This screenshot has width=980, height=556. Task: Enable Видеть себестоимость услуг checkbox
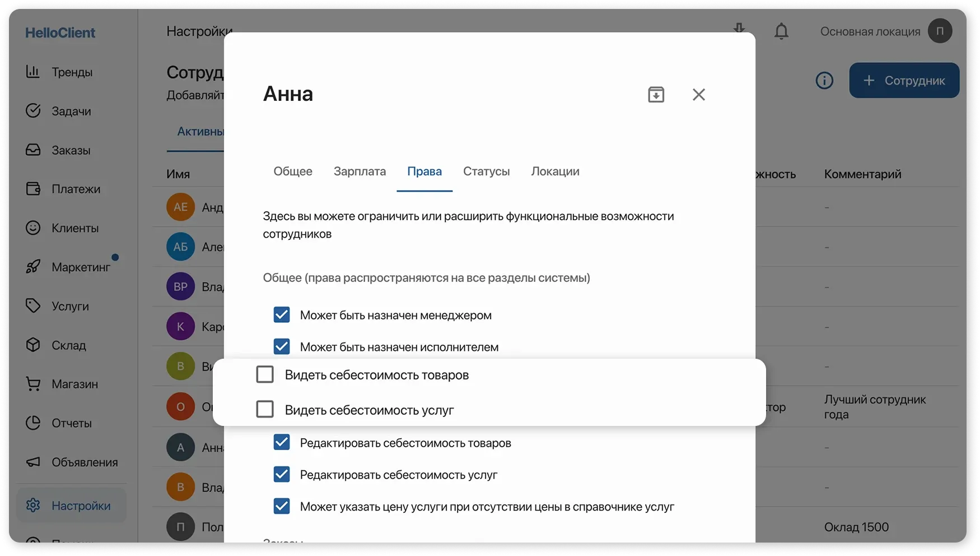point(265,409)
